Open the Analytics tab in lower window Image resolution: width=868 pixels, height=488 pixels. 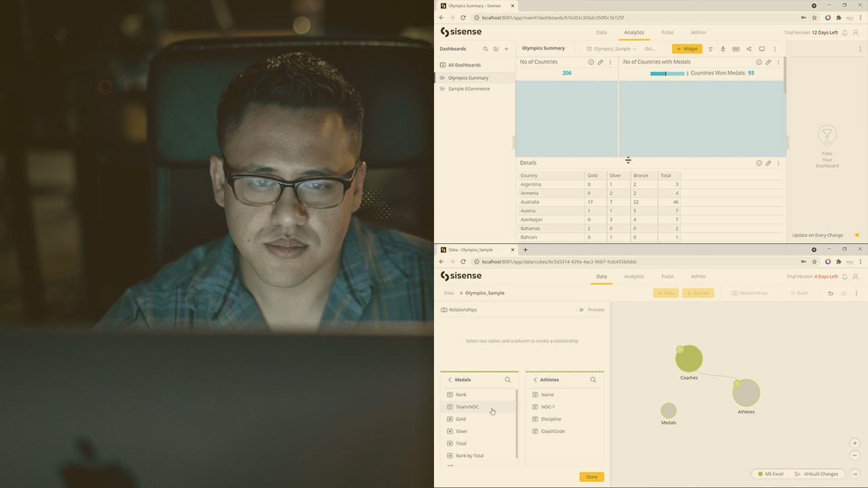(634, 277)
